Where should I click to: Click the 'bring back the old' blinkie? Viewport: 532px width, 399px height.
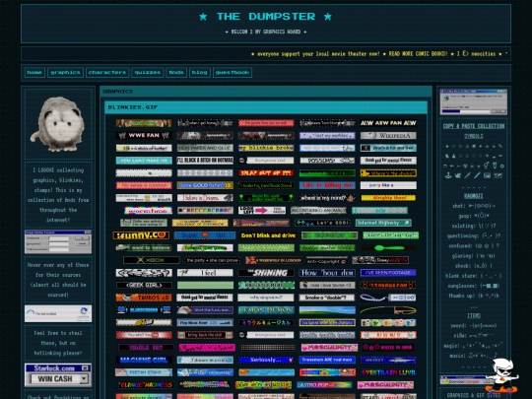point(205,335)
